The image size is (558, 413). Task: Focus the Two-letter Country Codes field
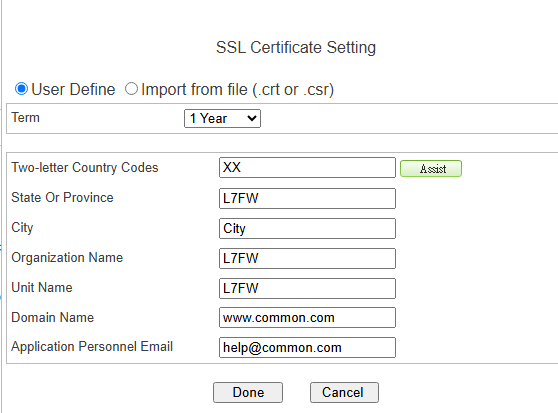coord(307,168)
